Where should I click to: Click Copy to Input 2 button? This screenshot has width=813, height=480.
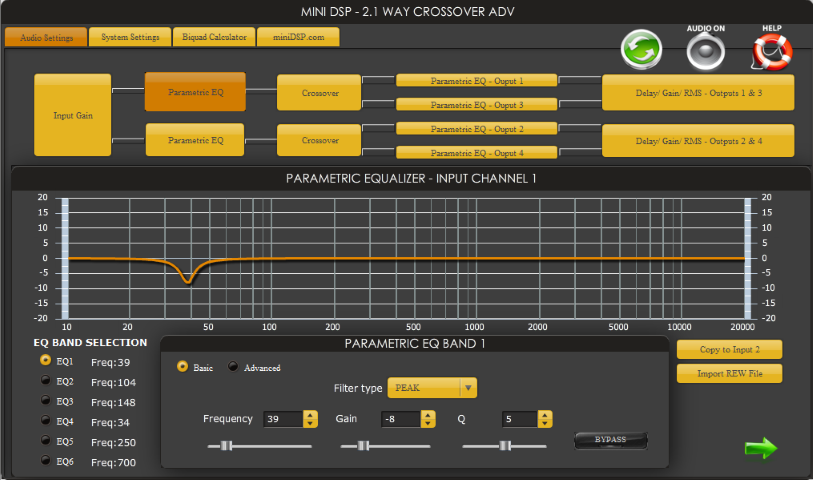(x=730, y=349)
